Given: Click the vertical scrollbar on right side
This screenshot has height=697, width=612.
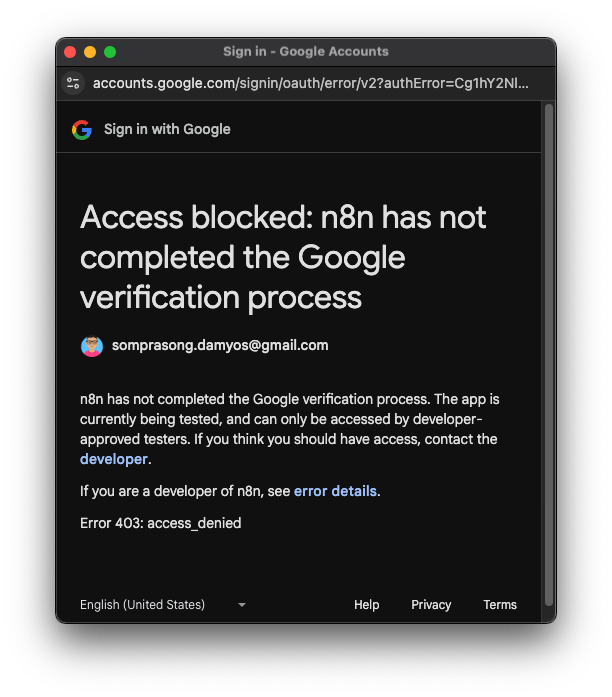Looking at the screenshot, I should pos(549,355).
